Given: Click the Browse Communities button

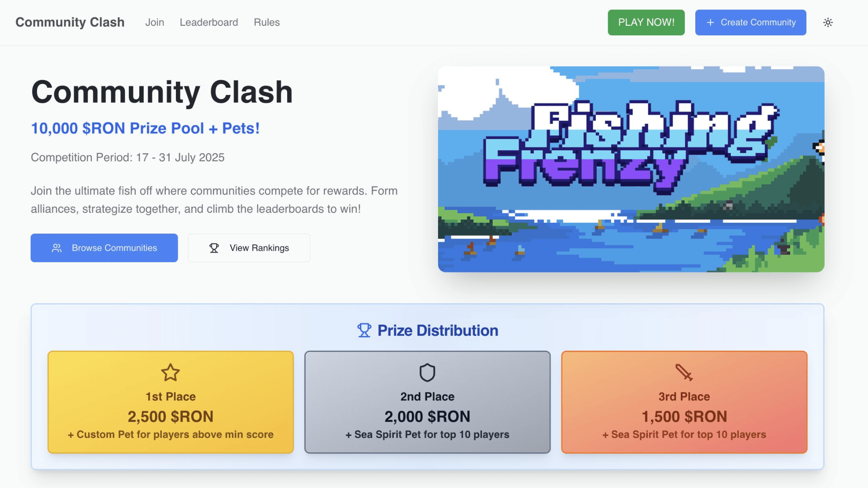Looking at the screenshot, I should [x=104, y=248].
